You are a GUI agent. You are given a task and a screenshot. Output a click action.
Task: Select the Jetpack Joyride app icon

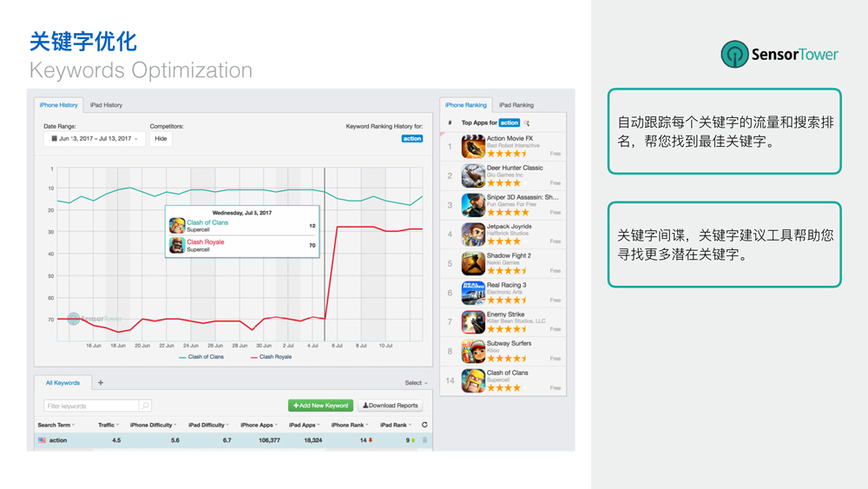pos(473,234)
